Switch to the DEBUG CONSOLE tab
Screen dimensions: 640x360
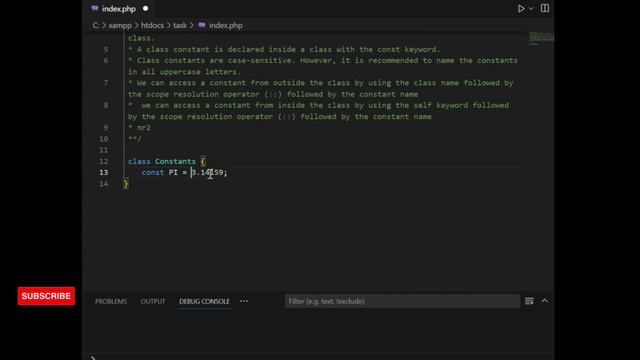click(204, 301)
